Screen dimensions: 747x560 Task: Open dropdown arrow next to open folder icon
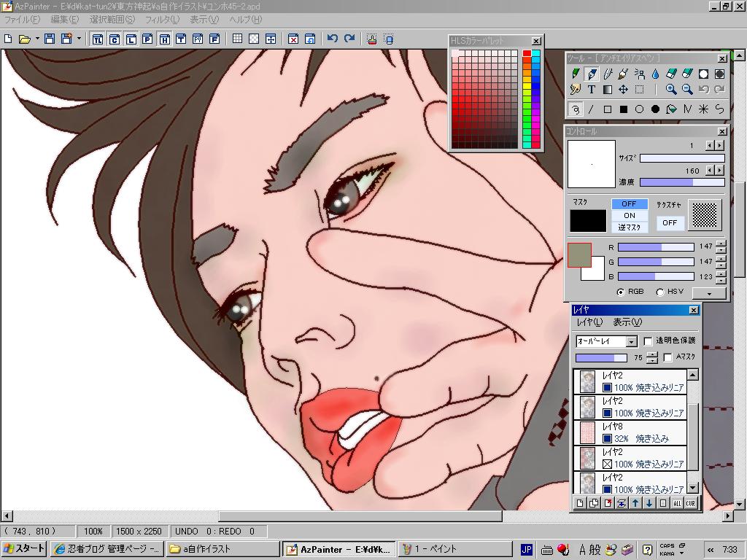37,39
